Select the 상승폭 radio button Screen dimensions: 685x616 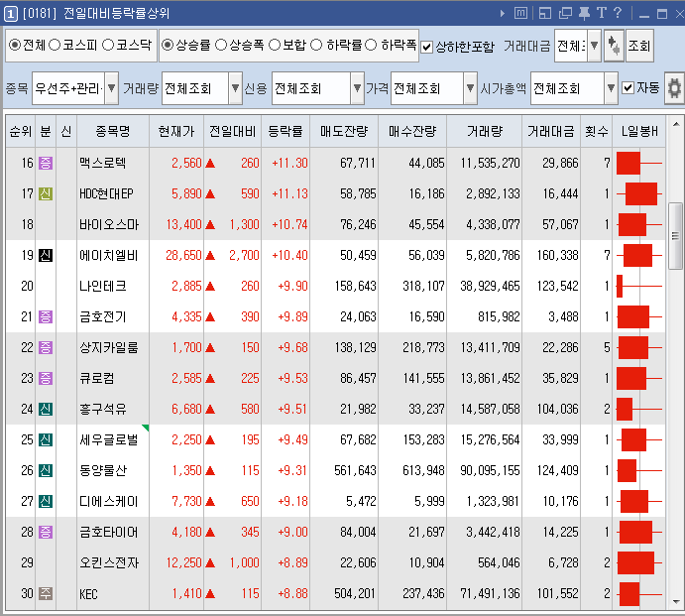pyautogui.click(x=221, y=45)
